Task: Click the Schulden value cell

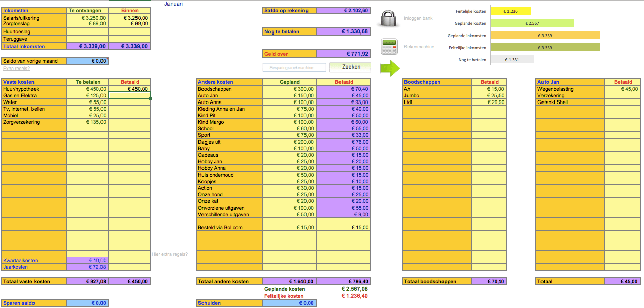Action: pyautogui.click(x=289, y=303)
